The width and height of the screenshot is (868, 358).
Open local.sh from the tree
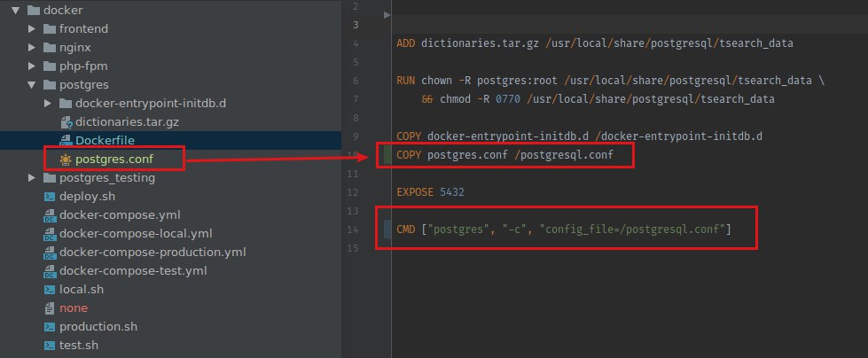coord(82,290)
